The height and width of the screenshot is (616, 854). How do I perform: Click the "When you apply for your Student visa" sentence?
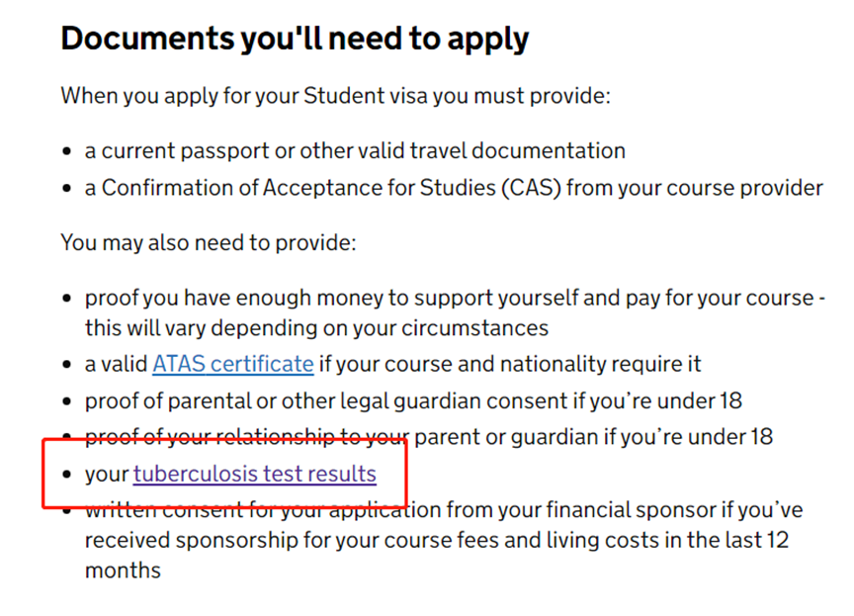(335, 96)
